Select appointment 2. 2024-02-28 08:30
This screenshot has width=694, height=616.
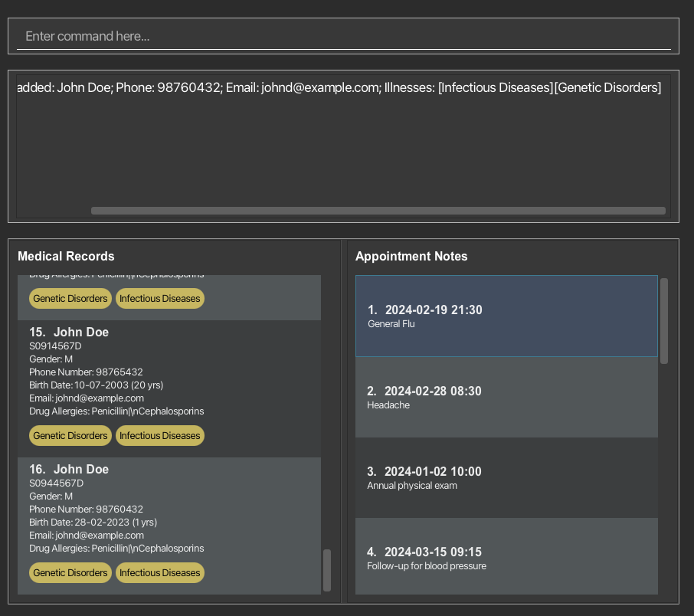(x=506, y=397)
